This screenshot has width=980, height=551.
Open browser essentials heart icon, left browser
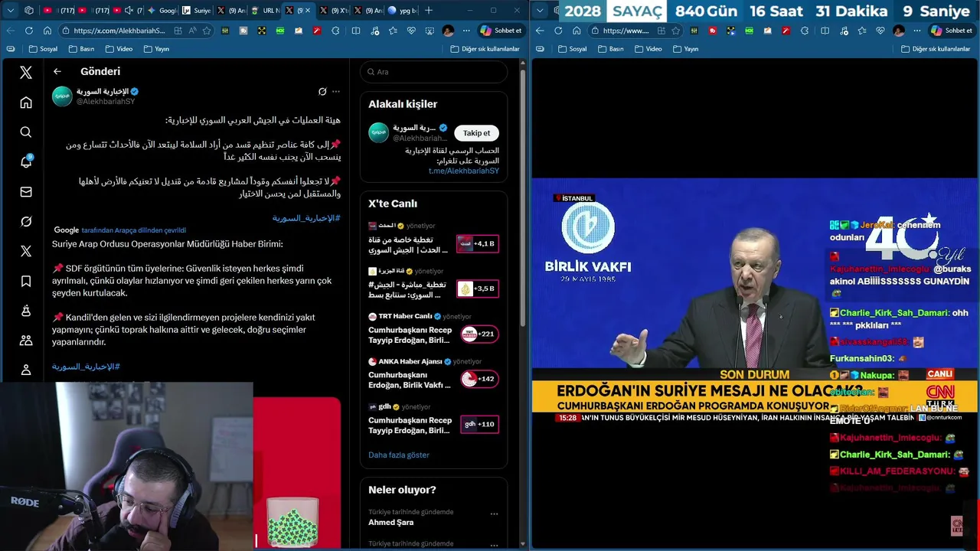(x=411, y=31)
